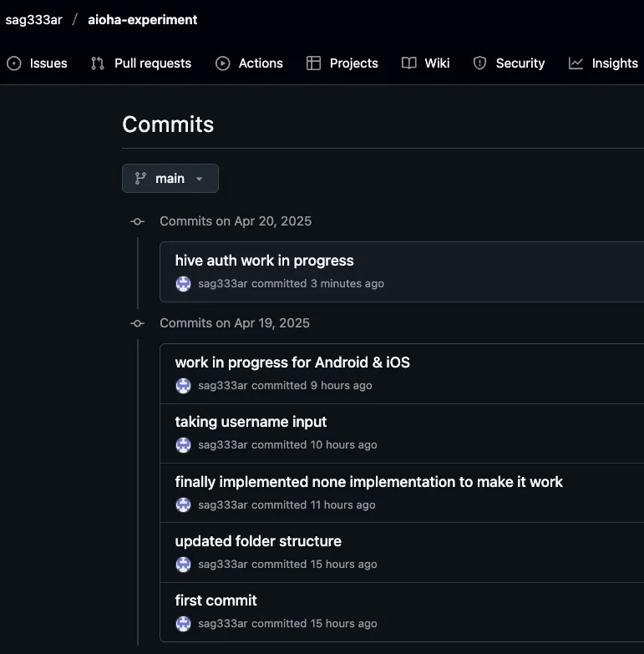Click commit node icon beside Apr 20, 2025
Screen dimensions: 644x654
138,221
